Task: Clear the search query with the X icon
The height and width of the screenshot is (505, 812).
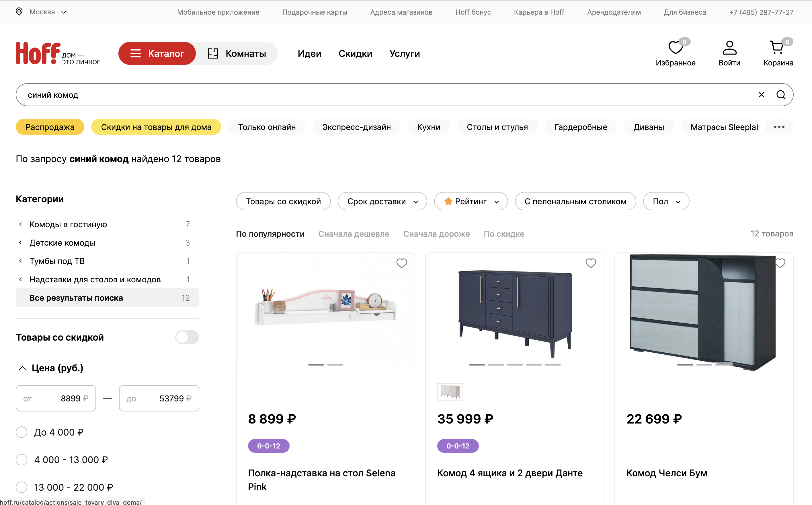Action: tap(761, 94)
